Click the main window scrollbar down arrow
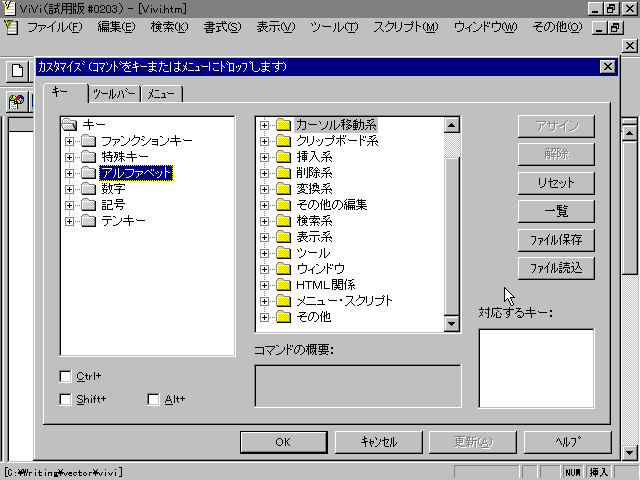Image resolution: width=640 pixels, height=480 pixels. [x=629, y=452]
